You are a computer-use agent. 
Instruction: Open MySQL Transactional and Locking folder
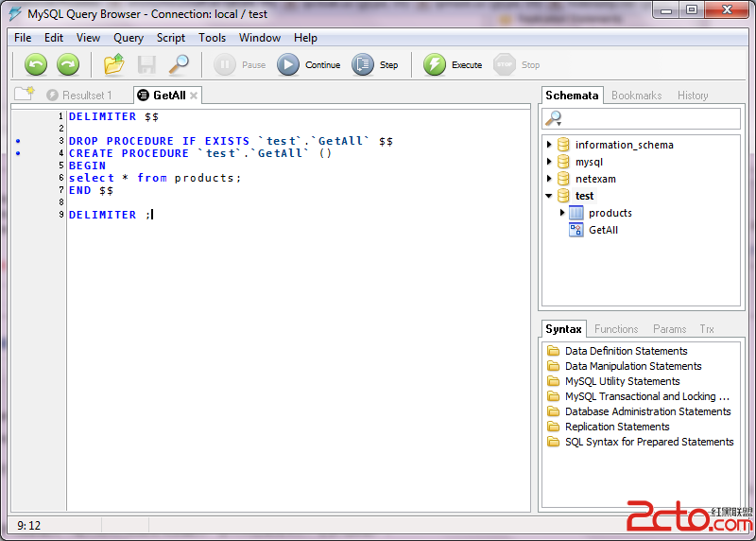tap(639, 396)
